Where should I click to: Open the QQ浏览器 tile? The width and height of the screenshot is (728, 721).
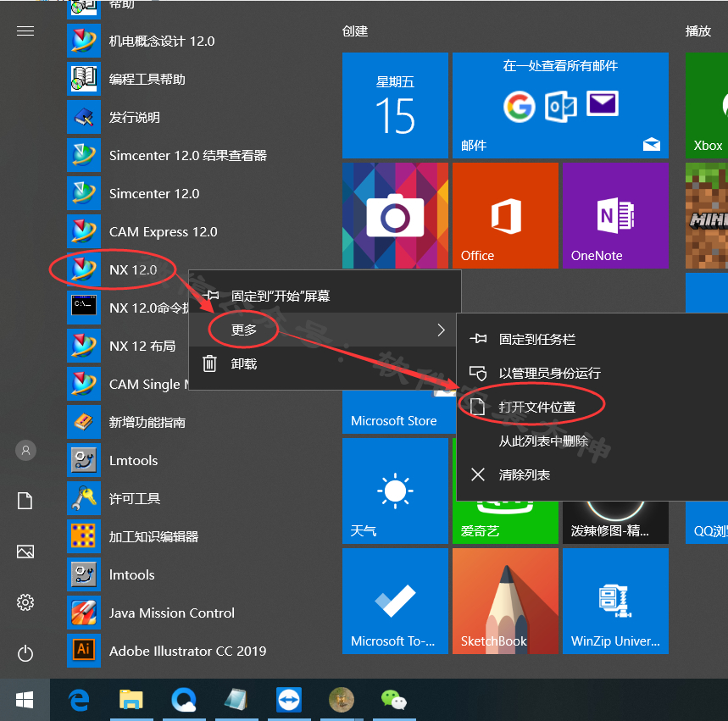(707, 522)
